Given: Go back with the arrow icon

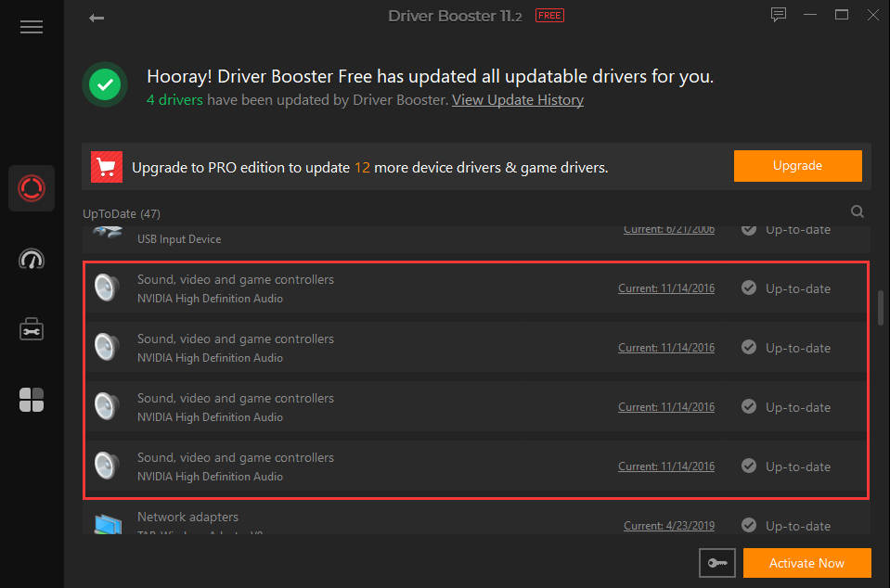Looking at the screenshot, I should pyautogui.click(x=97, y=19).
